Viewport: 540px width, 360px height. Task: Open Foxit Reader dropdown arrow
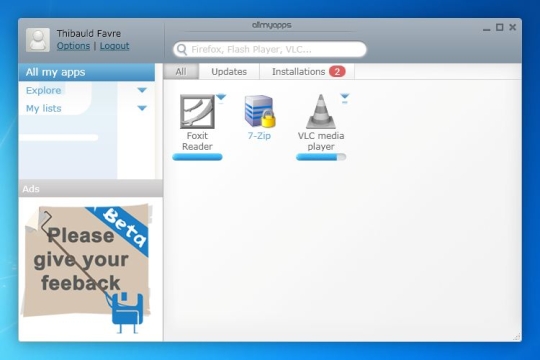click(221, 98)
